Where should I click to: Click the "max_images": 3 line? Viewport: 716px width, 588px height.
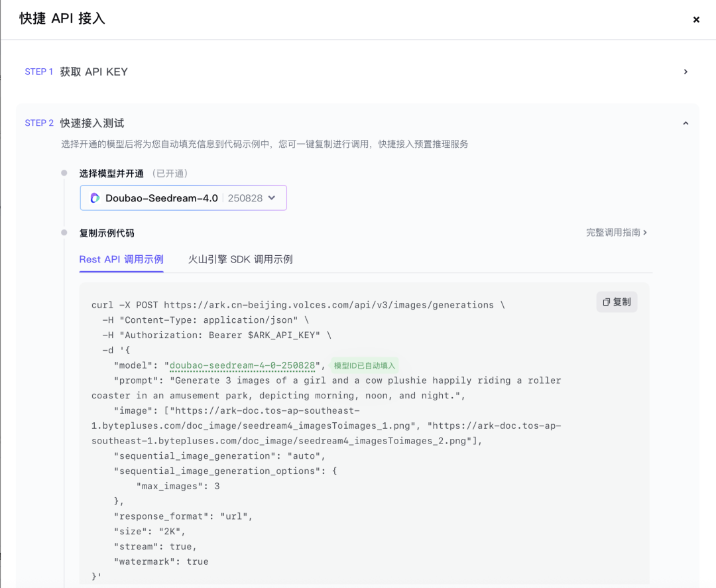(x=178, y=486)
